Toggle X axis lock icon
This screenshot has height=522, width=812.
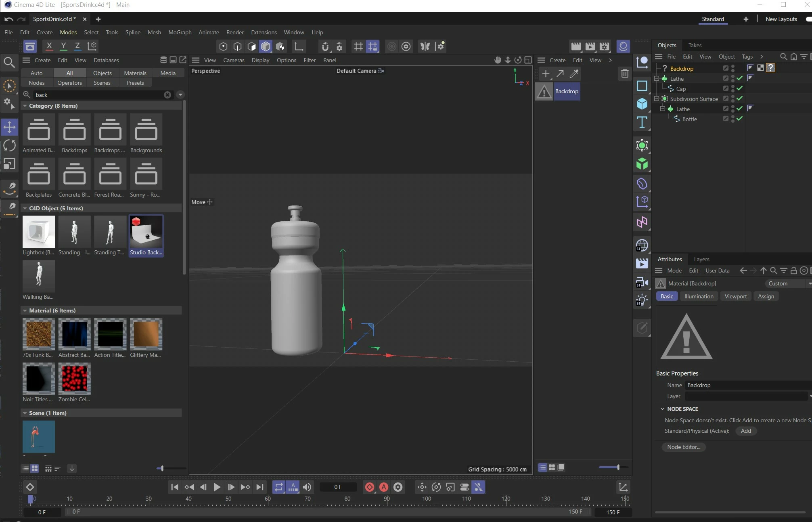[49, 46]
